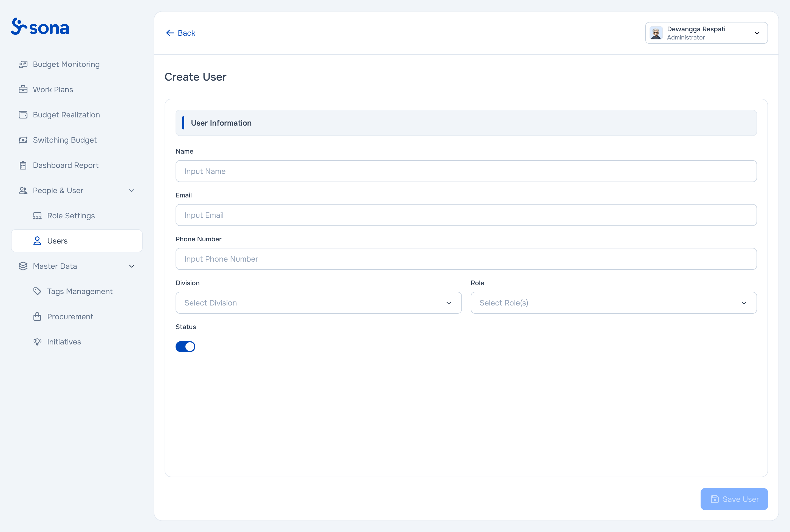Image resolution: width=790 pixels, height=532 pixels.
Task: Click the save disk icon
Action: point(715,499)
